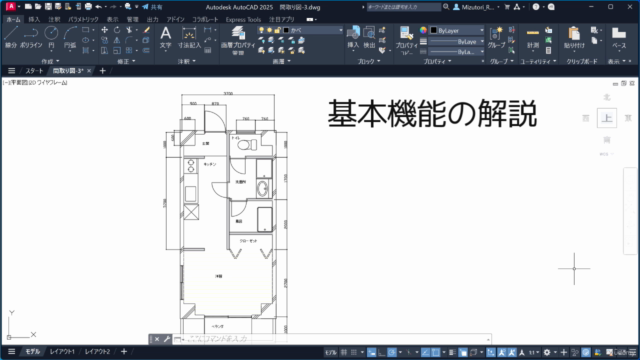Image resolution: width=640 pixels, height=360 pixels.
Task: Select the Copy tool in Modify panel
Action: pyautogui.click(x=104, y=40)
